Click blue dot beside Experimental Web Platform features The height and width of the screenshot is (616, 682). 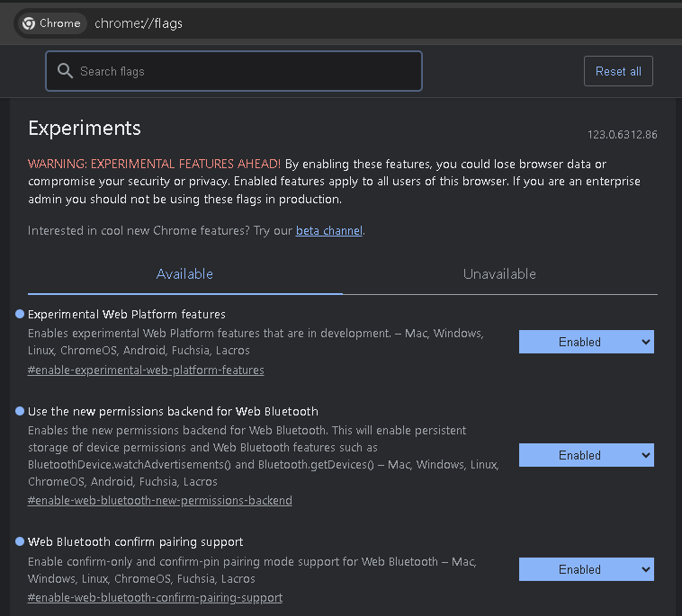(20, 314)
